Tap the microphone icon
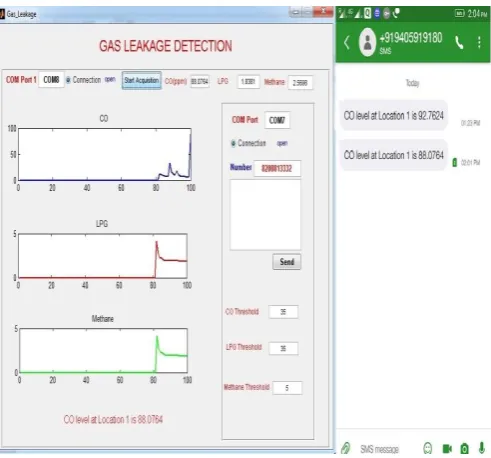 482,448
